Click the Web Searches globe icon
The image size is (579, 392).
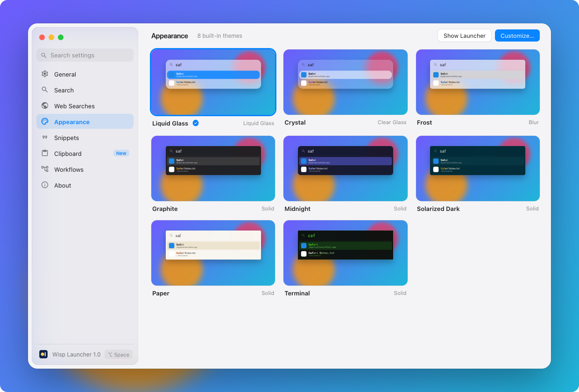(x=45, y=105)
